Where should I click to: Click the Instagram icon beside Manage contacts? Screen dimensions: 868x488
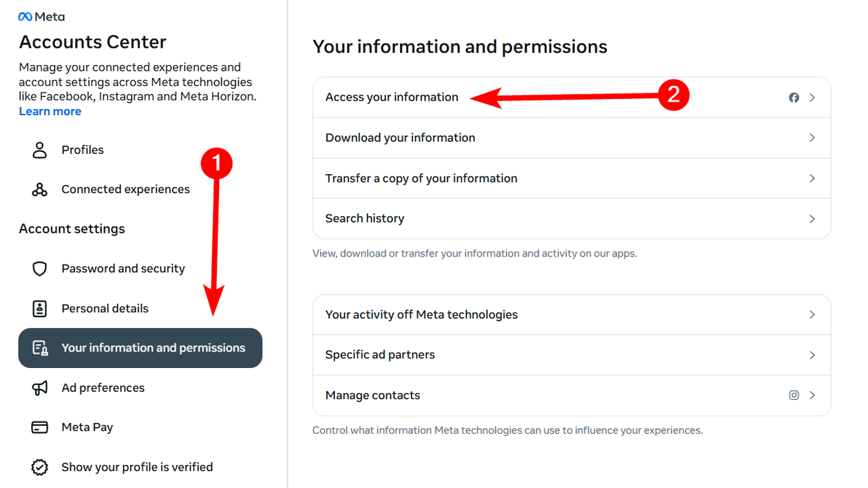coord(793,395)
